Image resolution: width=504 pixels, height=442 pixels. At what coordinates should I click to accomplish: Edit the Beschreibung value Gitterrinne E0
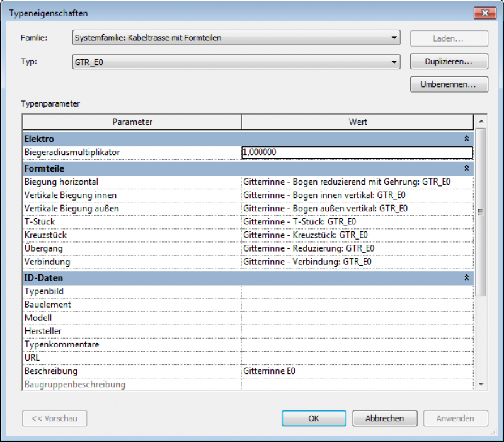(357, 371)
